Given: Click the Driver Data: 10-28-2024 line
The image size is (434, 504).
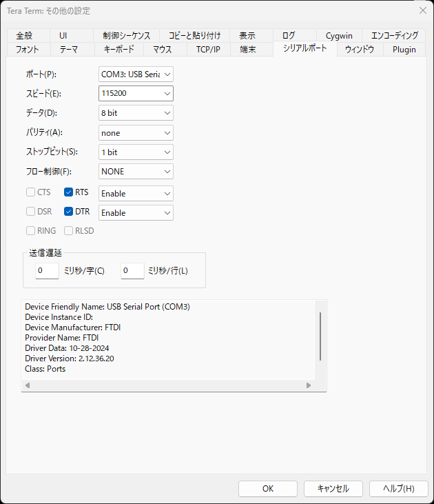Looking at the screenshot, I should pyautogui.click(x=67, y=348).
